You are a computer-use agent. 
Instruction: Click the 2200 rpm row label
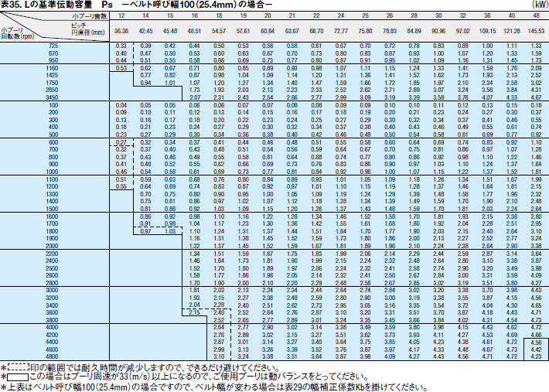coord(52,254)
